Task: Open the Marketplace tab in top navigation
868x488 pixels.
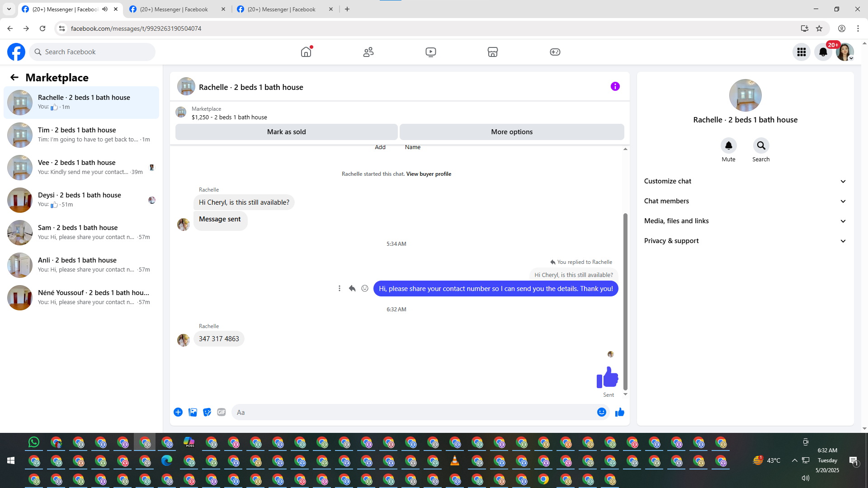Action: click(492, 52)
